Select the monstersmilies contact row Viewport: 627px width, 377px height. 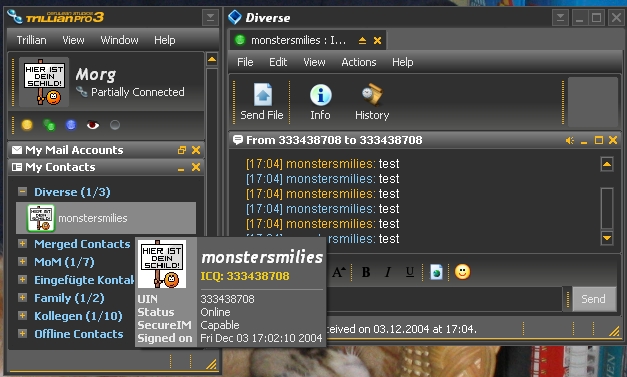106,218
